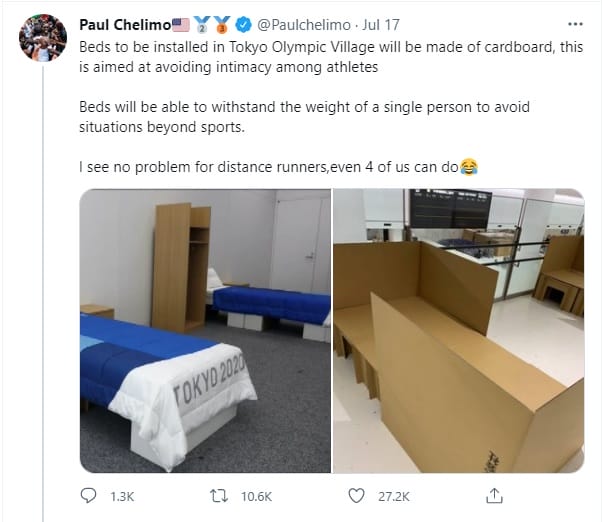Open the share icon below the tweet
602x522 pixels.
click(x=494, y=495)
